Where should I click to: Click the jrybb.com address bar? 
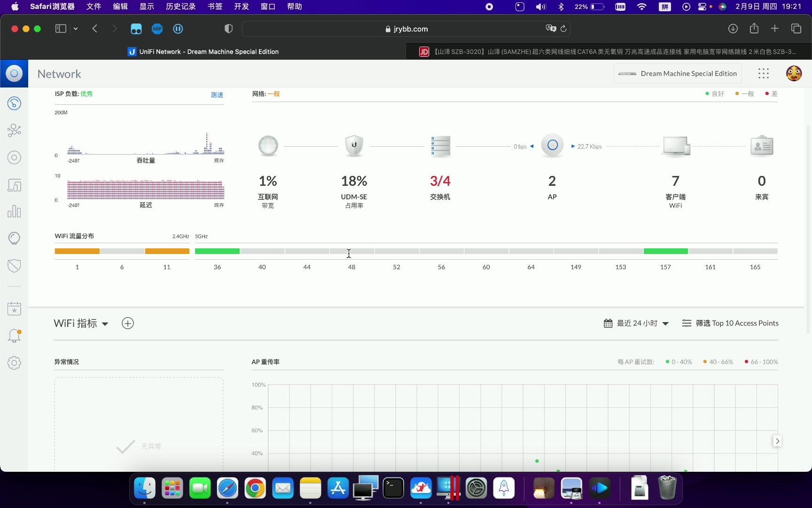click(406, 29)
